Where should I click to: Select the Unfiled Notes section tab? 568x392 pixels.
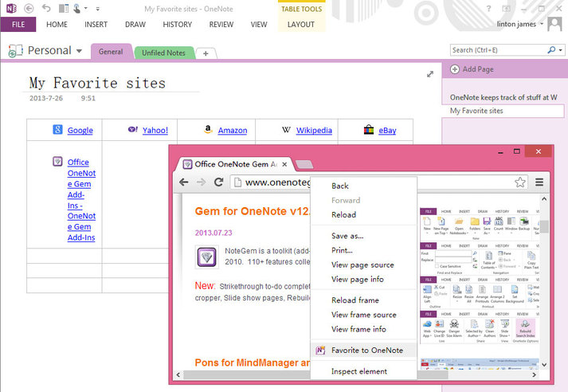click(x=163, y=53)
